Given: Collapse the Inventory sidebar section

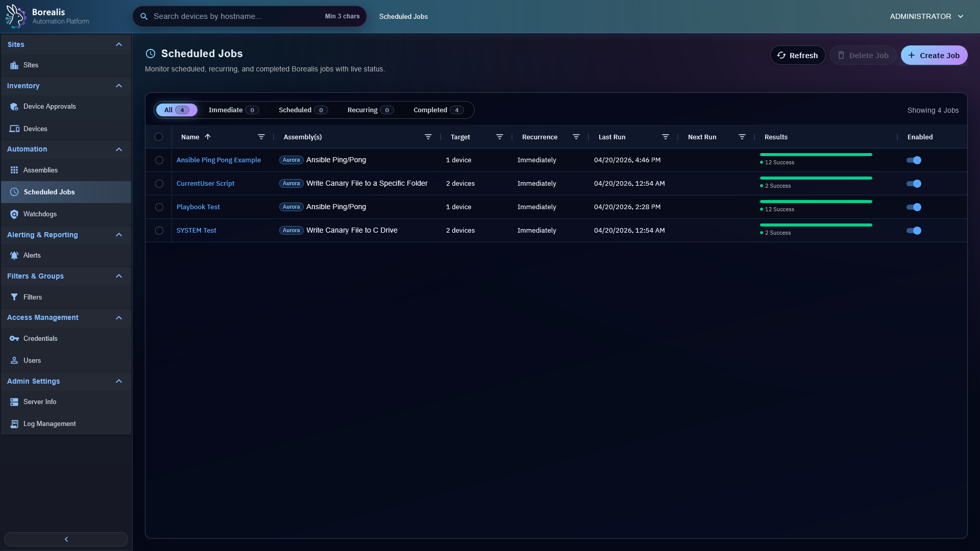Looking at the screenshot, I should click(x=119, y=86).
